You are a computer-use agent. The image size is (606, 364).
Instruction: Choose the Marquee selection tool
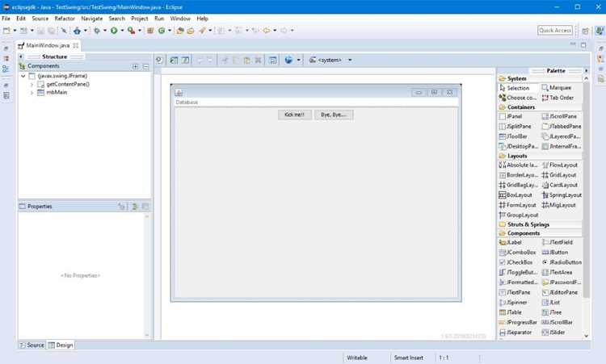pos(557,88)
